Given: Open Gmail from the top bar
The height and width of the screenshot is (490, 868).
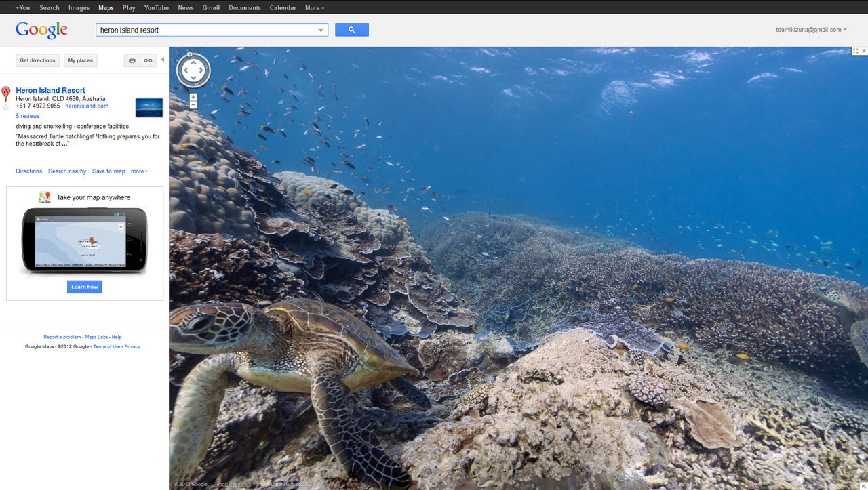Looking at the screenshot, I should pyautogui.click(x=211, y=7).
